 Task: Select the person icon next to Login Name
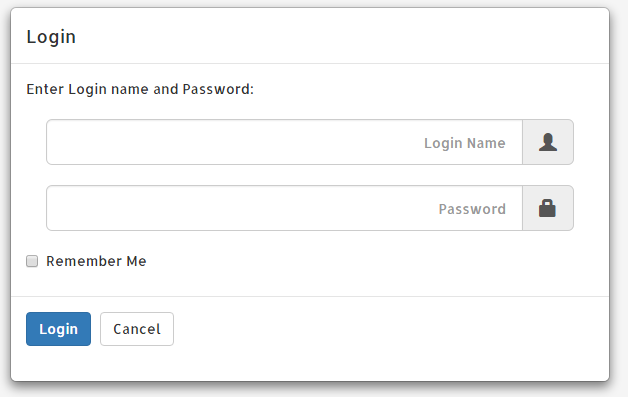548,142
